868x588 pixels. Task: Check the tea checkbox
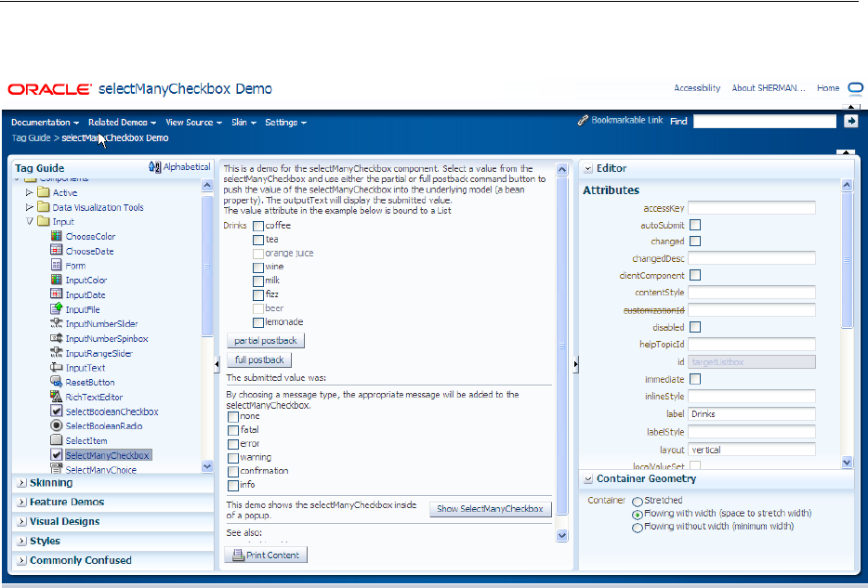pyautogui.click(x=258, y=240)
